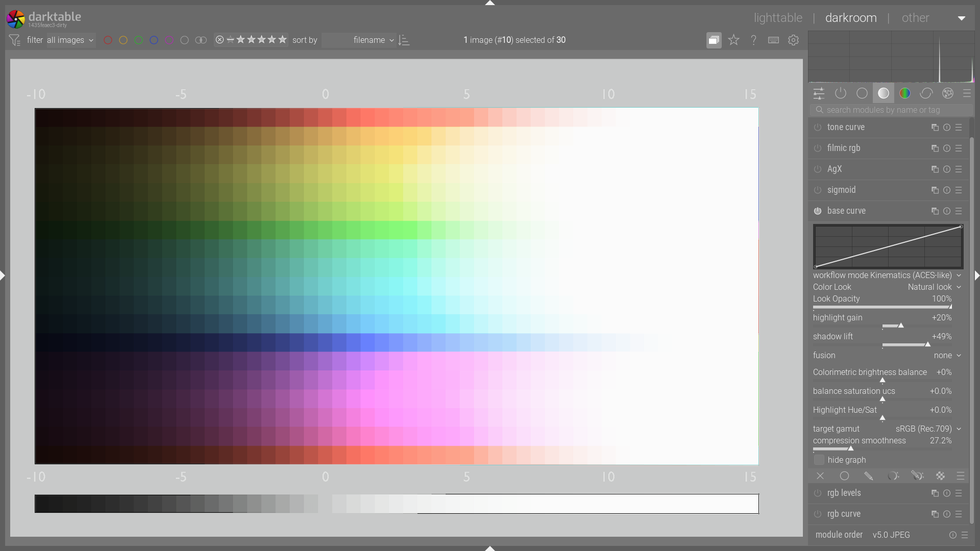Open the filter all images dropdown
The width and height of the screenshot is (980, 551).
[70, 40]
